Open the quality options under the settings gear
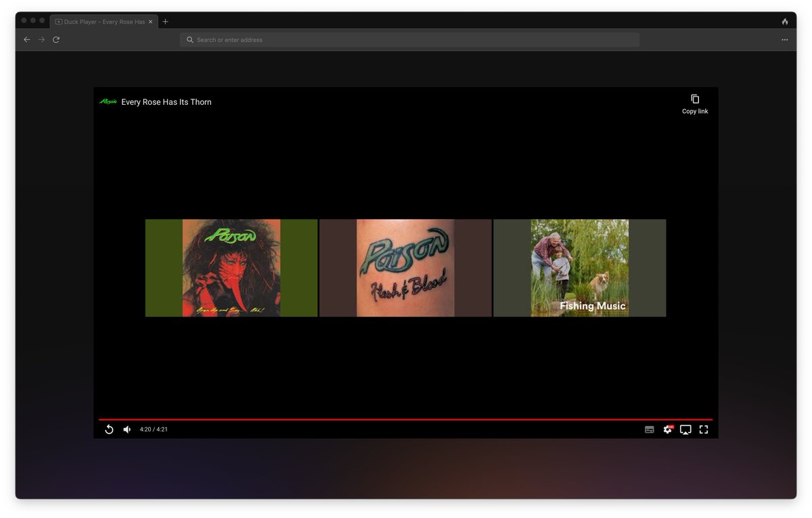This screenshot has width=812, height=518. coord(667,429)
